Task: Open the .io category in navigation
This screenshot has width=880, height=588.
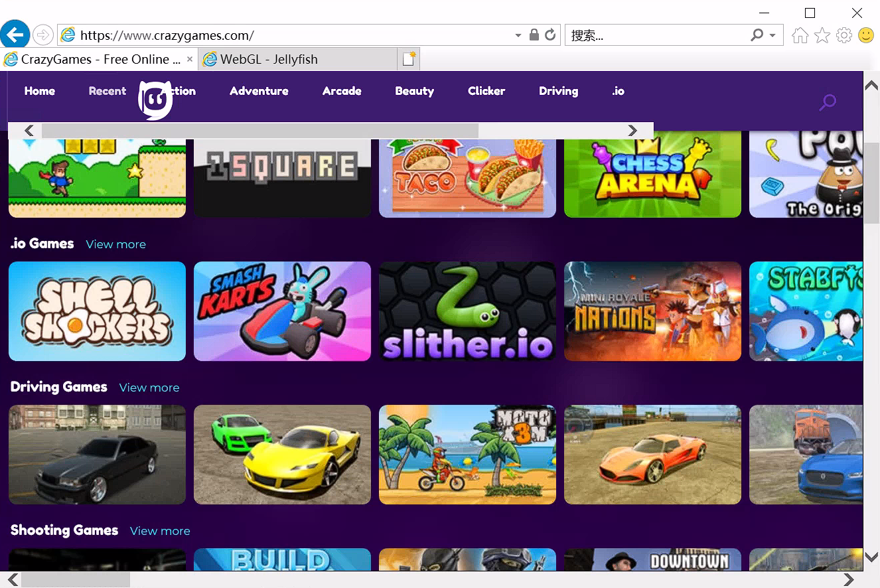Action: tap(619, 91)
